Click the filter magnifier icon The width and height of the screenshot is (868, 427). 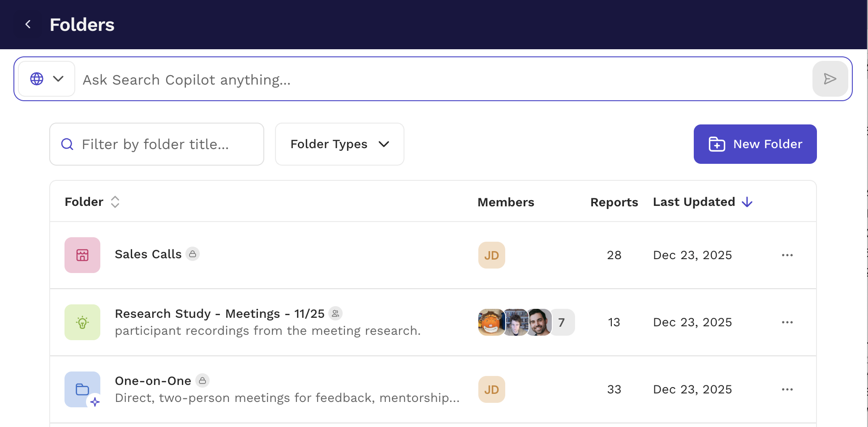(67, 144)
